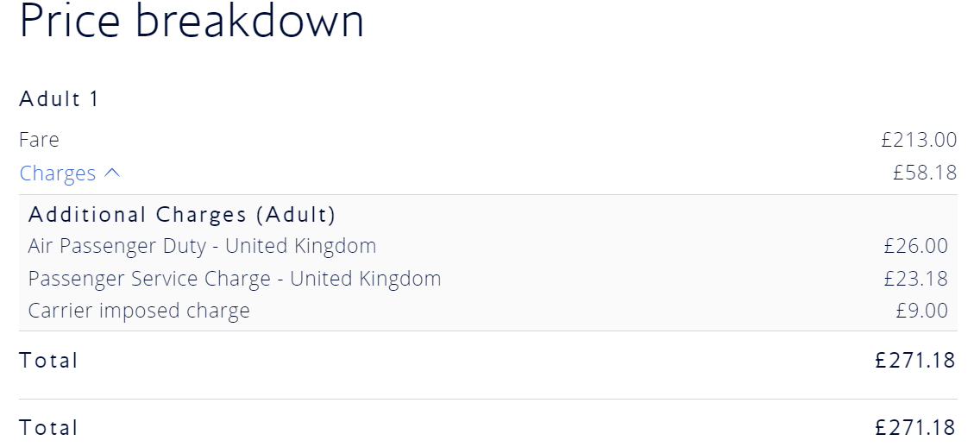Click the £58.18 charges amount
Image resolution: width=980 pixels, height=447 pixels.
tap(925, 173)
